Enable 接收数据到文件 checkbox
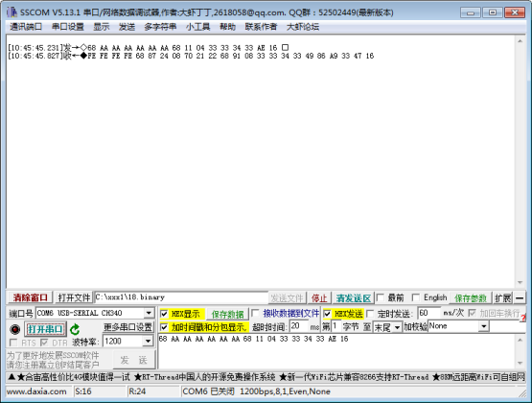The image size is (532, 403). 256,313
